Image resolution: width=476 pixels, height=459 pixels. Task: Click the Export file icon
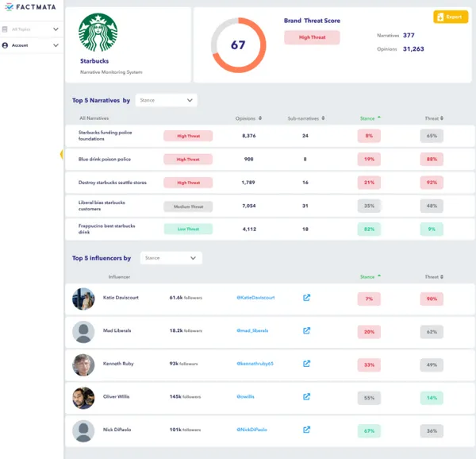coord(440,17)
